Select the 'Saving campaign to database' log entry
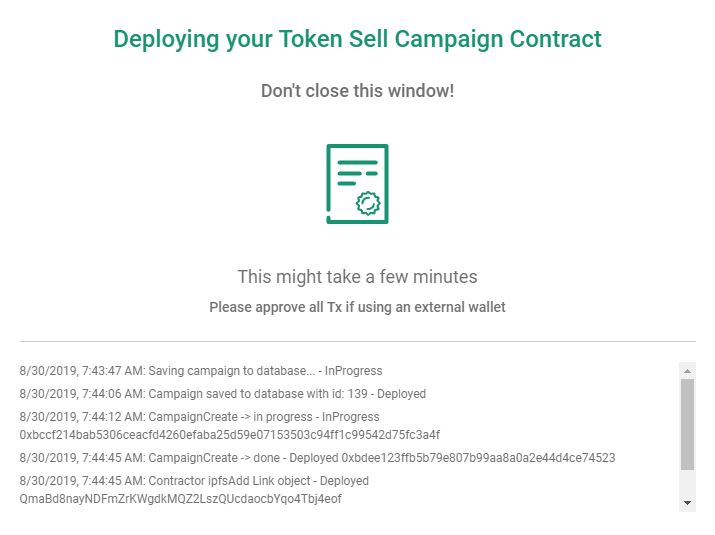Viewport: 715px width, 535px height. coord(201,371)
